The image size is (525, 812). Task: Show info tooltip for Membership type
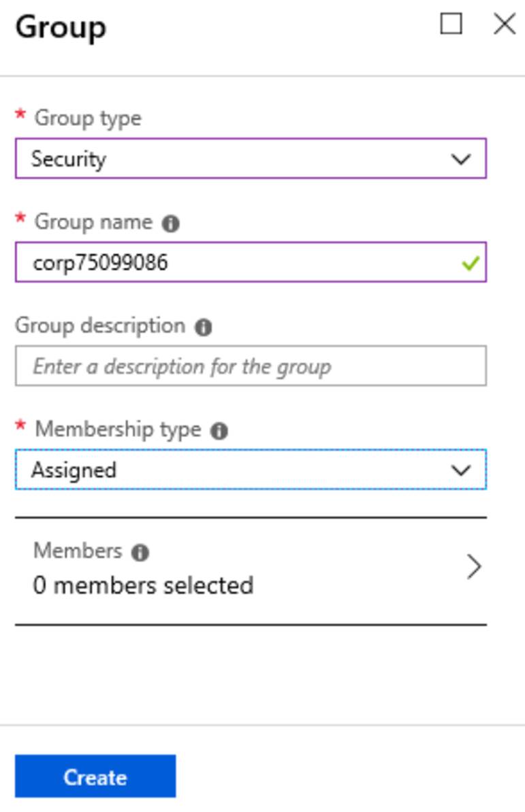tap(219, 431)
